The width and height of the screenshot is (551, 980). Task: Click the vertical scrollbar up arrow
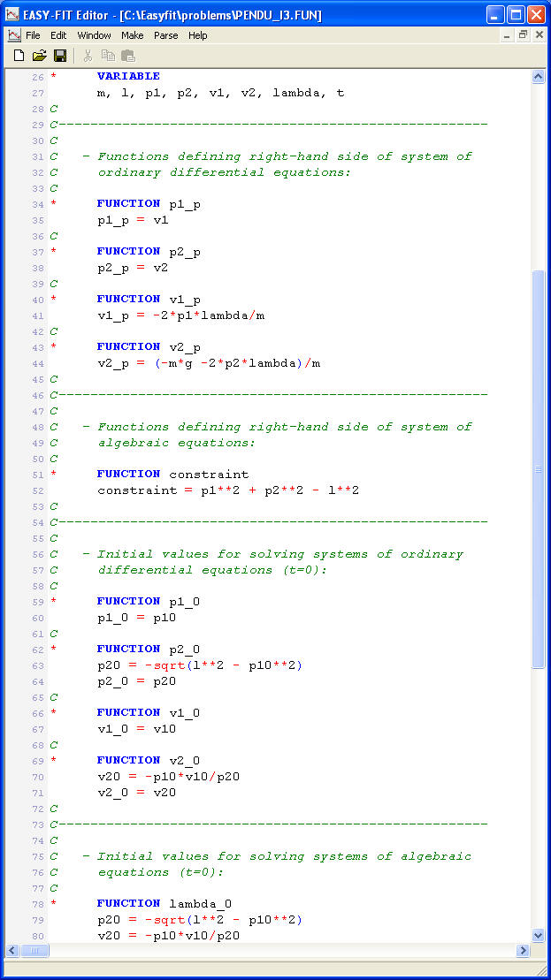(x=539, y=77)
